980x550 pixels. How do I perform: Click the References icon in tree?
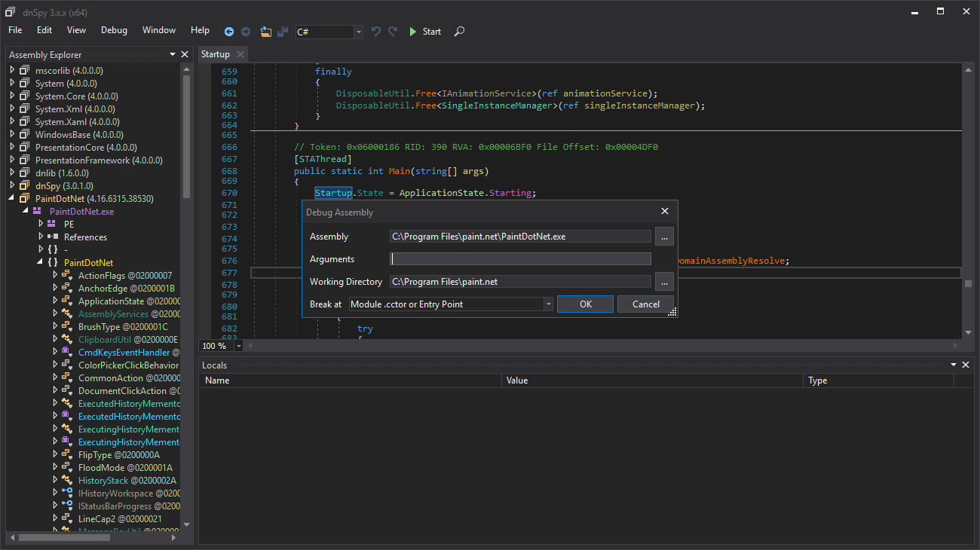point(52,237)
